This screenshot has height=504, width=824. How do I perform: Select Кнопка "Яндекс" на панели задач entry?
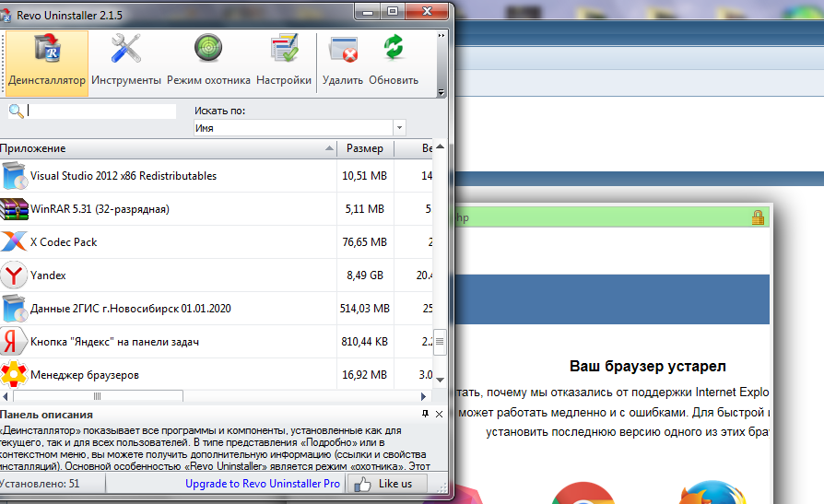216,341
